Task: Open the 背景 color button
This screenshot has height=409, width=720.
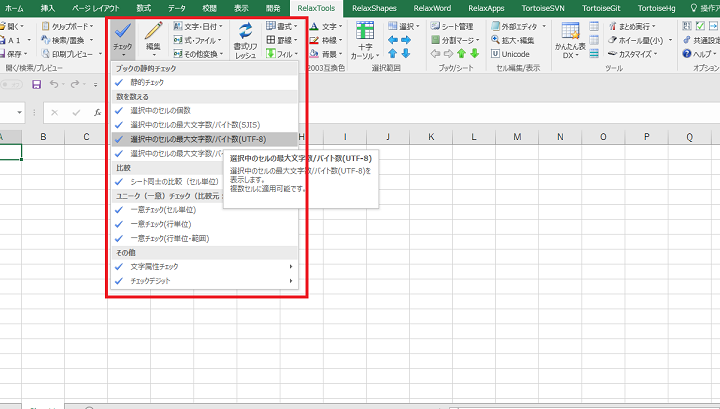Action: click(326, 54)
